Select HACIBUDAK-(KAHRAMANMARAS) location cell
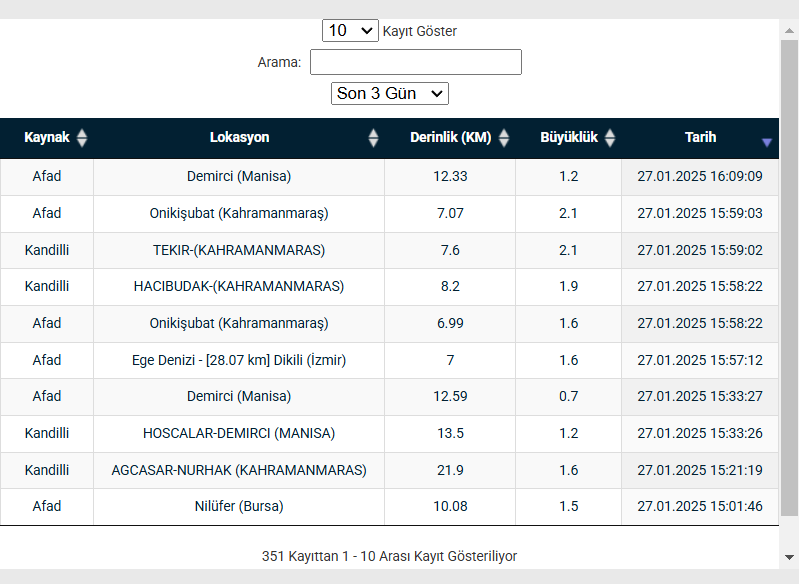This screenshot has width=799, height=584. click(x=239, y=287)
